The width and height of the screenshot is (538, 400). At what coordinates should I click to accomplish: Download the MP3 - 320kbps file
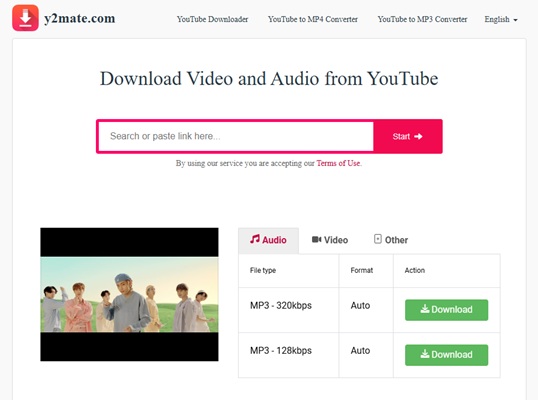pyautogui.click(x=446, y=310)
